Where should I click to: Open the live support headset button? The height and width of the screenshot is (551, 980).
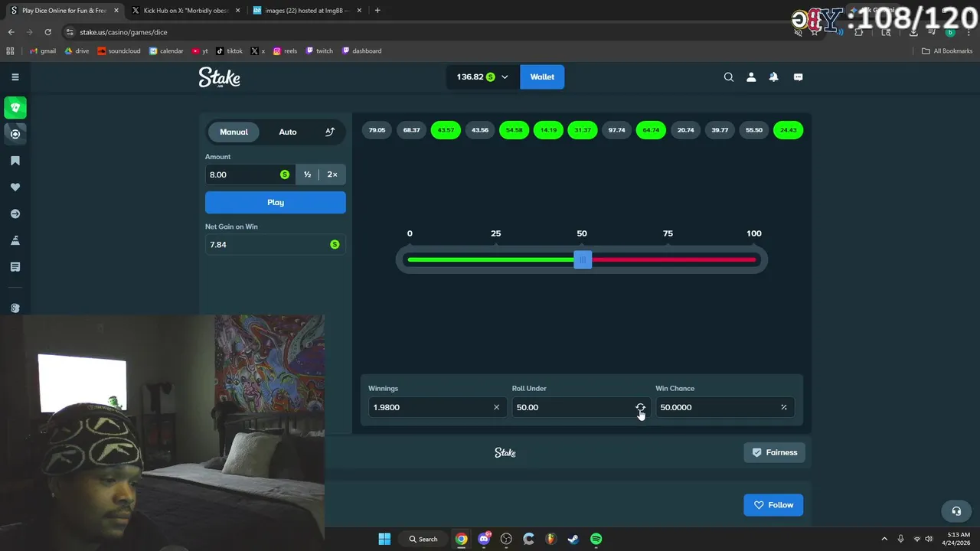tap(956, 510)
